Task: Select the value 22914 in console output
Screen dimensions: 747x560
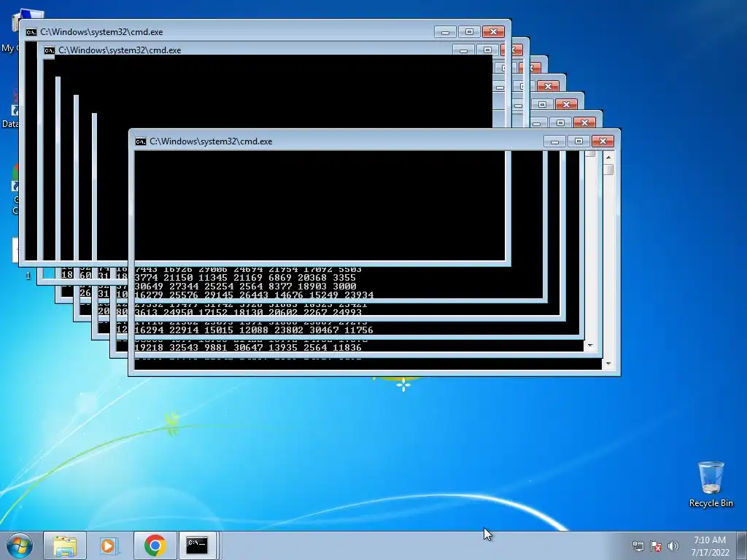Action: point(184,330)
